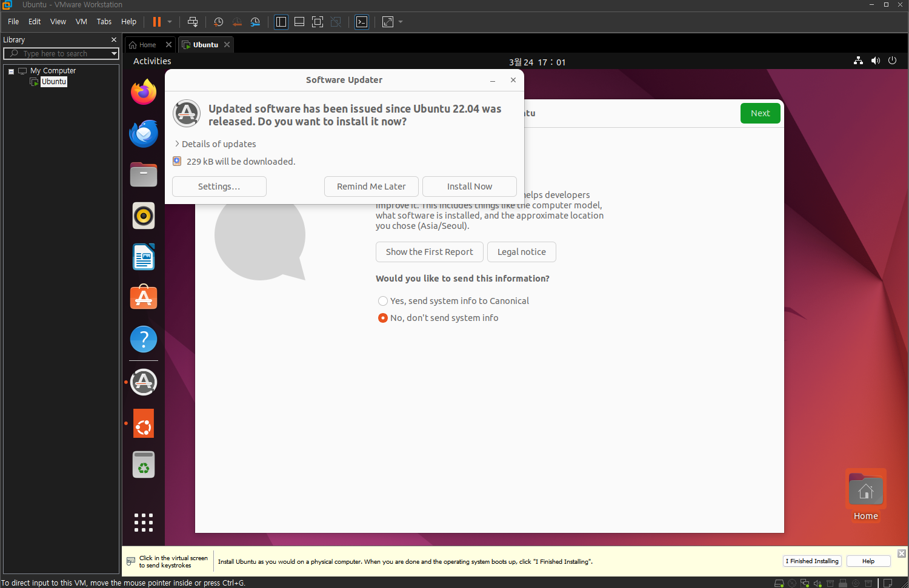Click the Help button in install bar
Screen dimensions: 909x588
[x=868, y=561]
